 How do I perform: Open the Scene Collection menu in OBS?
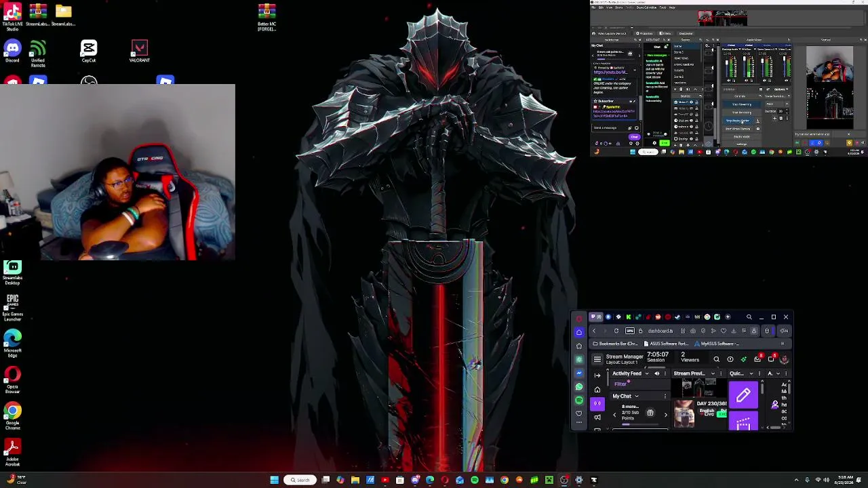pos(646,7)
